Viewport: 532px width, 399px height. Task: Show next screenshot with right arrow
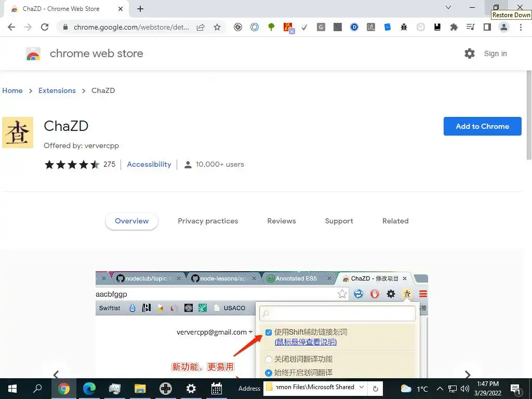468,374
